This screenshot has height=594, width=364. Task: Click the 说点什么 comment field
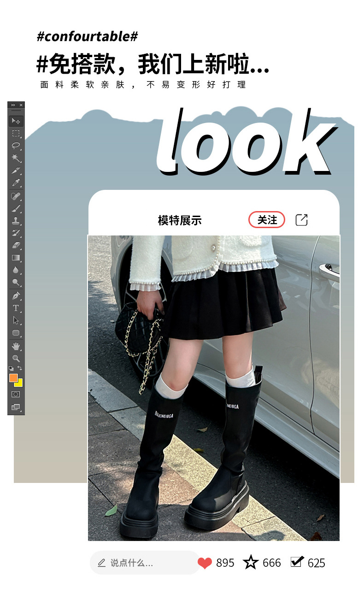coord(145,563)
